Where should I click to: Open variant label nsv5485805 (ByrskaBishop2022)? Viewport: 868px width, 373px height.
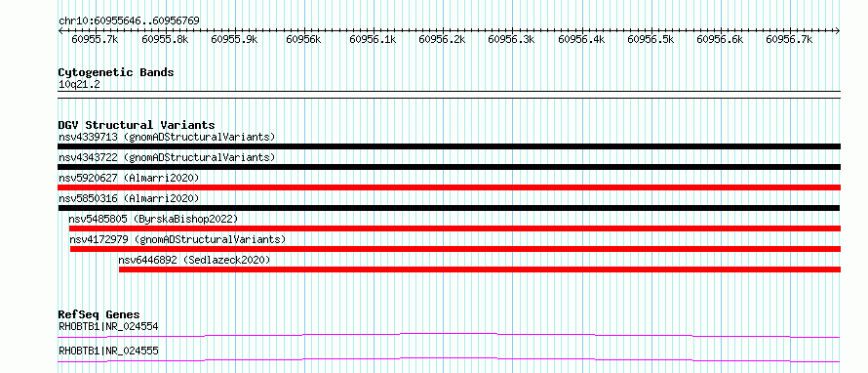pos(153,219)
